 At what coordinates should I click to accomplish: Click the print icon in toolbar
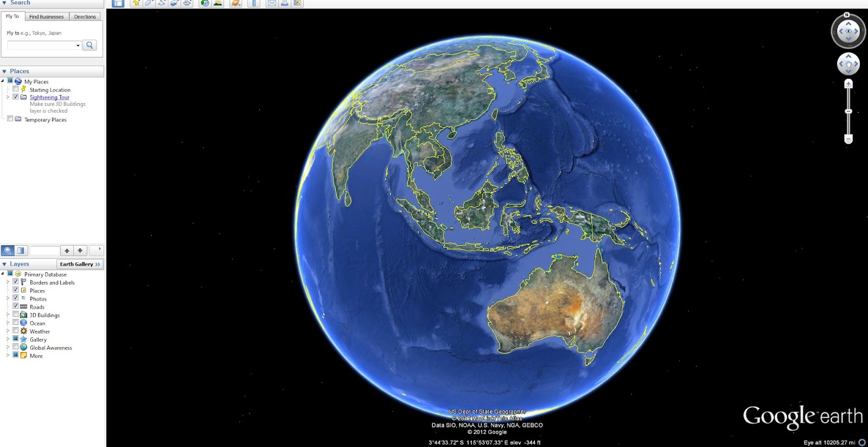click(x=284, y=3)
